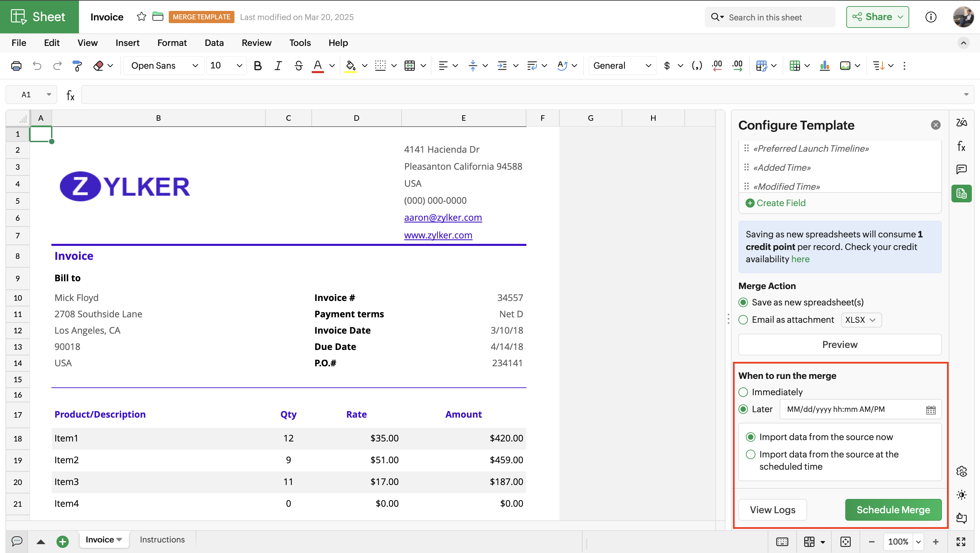Open the Open Sans font dropdown

(164, 66)
